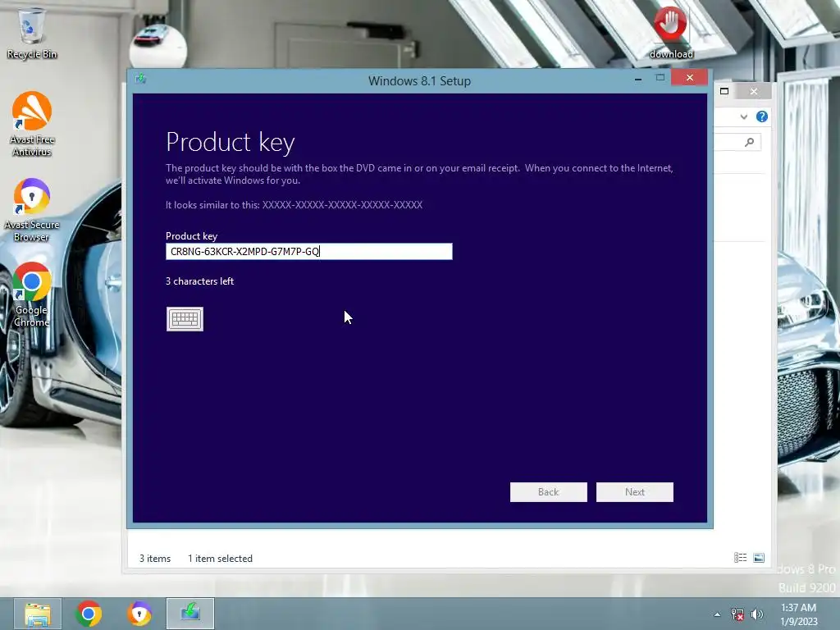Open the Avast Secure Browser desktop shortcut
The height and width of the screenshot is (630, 840).
[x=32, y=209]
